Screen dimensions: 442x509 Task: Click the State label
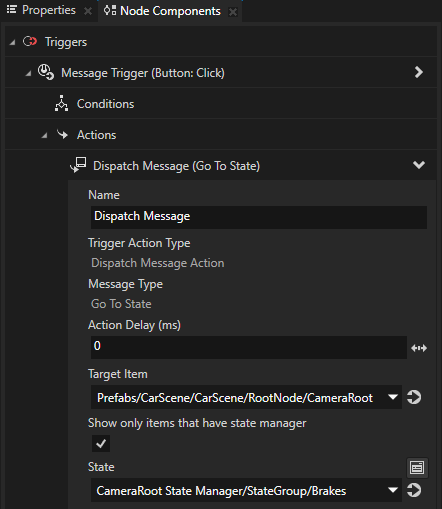[x=101, y=467]
